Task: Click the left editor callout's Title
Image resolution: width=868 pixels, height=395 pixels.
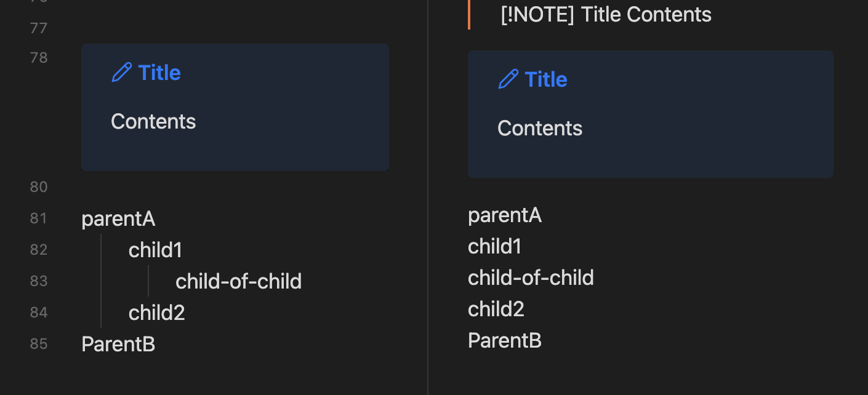Action: coord(159,73)
